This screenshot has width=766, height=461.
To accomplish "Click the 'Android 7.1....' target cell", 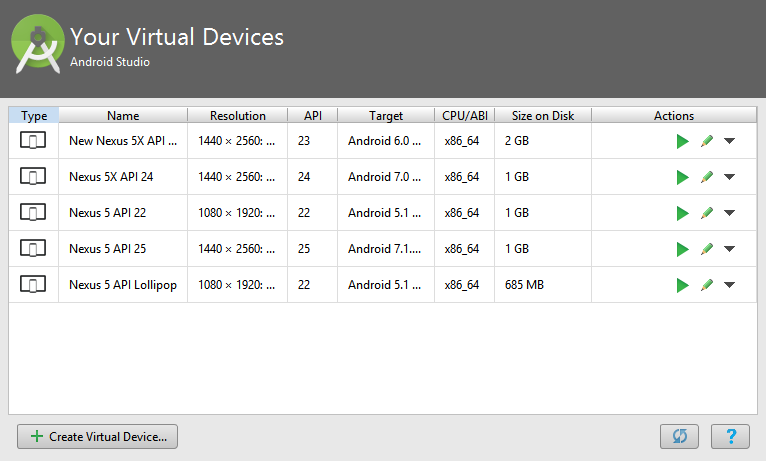I will coord(386,249).
